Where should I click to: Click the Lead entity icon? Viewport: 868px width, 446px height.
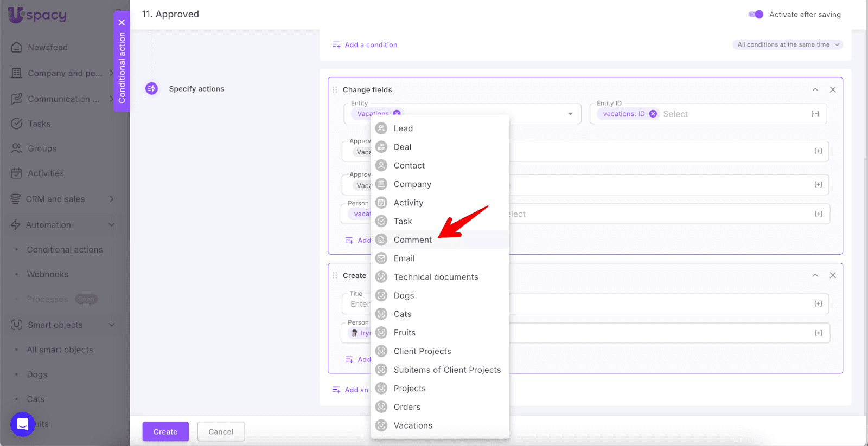pyautogui.click(x=382, y=128)
